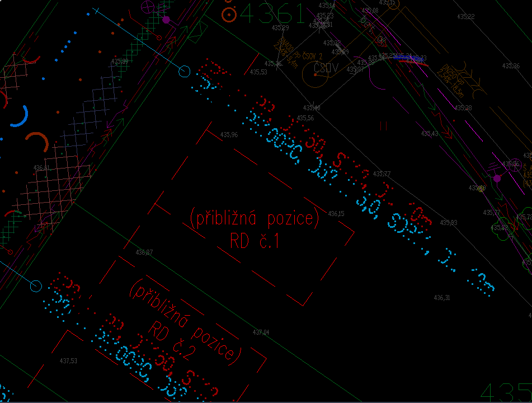Click the elevation label 436,87

[144, 252]
